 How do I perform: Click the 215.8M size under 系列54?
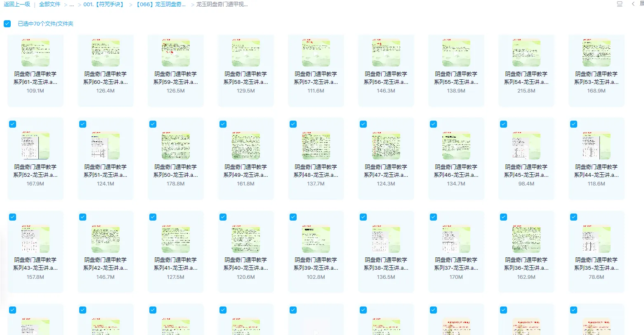(x=526, y=90)
